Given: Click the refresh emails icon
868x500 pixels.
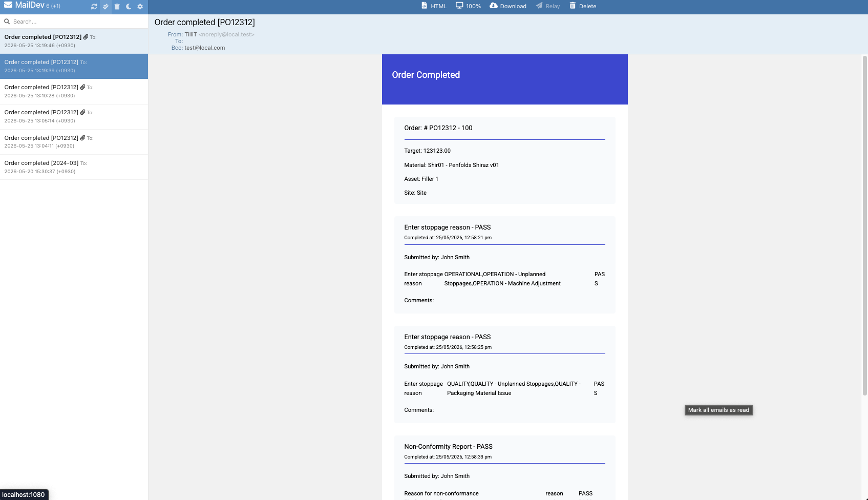Looking at the screenshot, I should tap(94, 7).
